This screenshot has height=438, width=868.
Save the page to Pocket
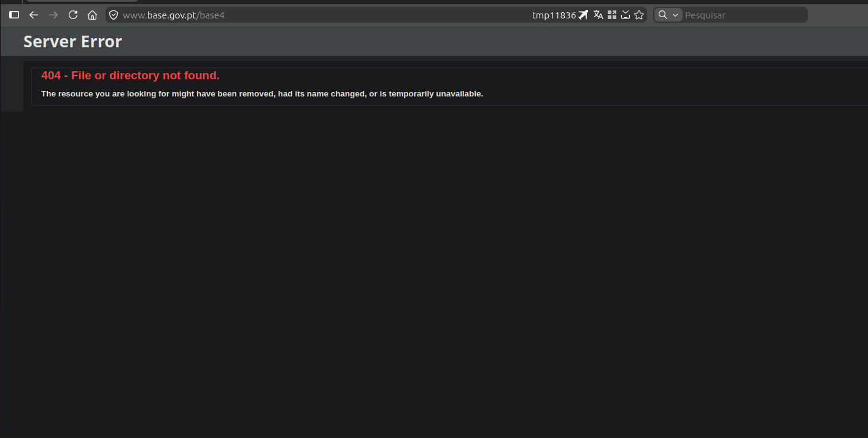pyautogui.click(x=626, y=15)
